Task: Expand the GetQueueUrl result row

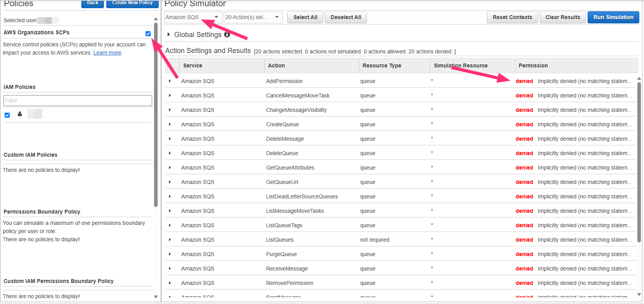Action: pyautogui.click(x=170, y=182)
